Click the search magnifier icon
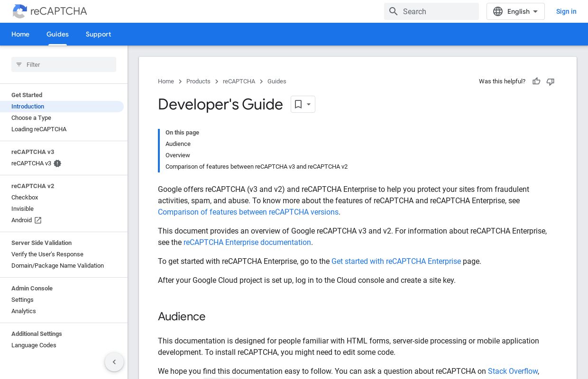This screenshot has width=588, height=379. 393,11
